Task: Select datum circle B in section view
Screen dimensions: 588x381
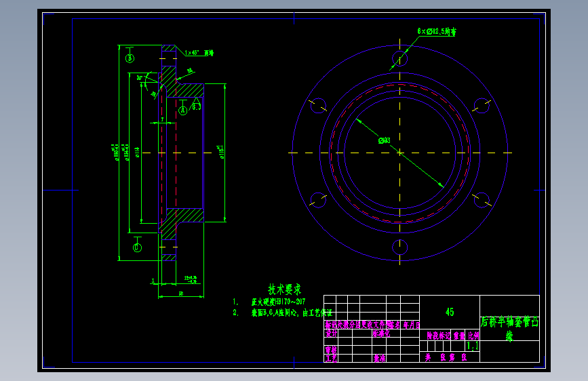Action: pyautogui.click(x=130, y=58)
